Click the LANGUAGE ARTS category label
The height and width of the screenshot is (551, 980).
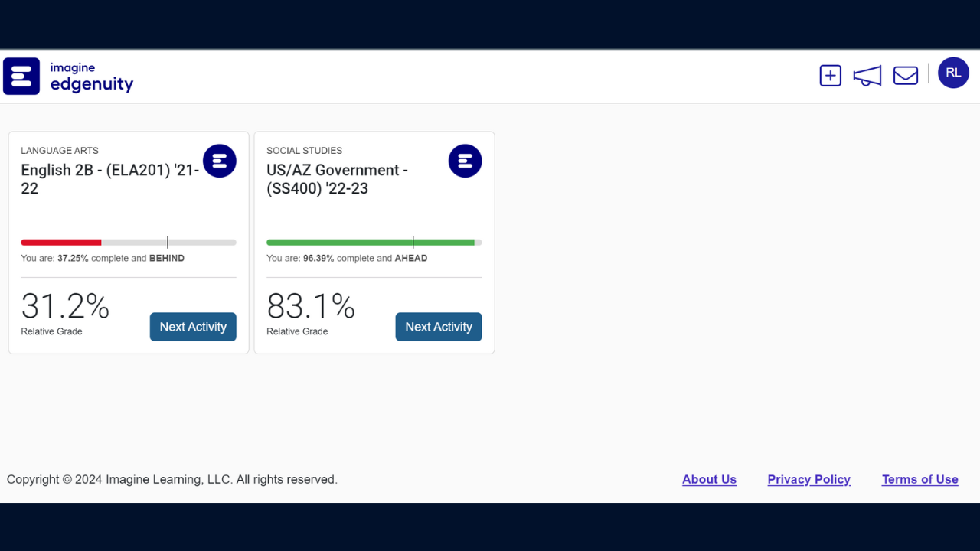(x=60, y=150)
